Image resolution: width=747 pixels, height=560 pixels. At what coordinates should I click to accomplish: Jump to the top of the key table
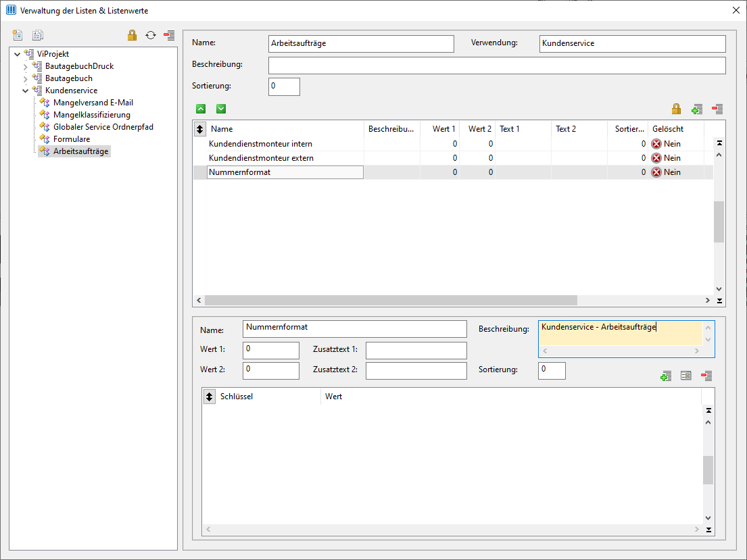[708, 411]
